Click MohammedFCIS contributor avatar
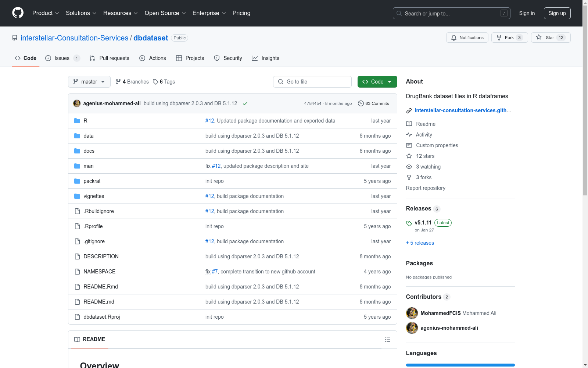 pyautogui.click(x=412, y=313)
